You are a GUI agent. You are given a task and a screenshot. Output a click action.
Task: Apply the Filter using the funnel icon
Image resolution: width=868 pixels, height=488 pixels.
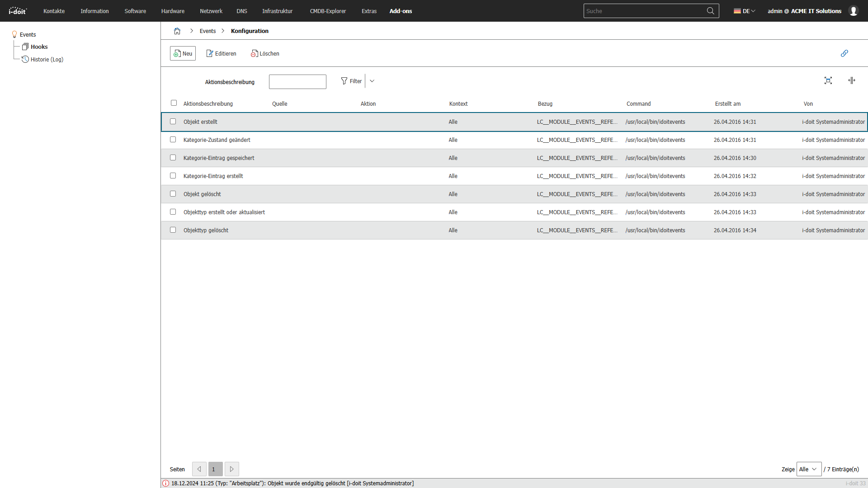351,81
